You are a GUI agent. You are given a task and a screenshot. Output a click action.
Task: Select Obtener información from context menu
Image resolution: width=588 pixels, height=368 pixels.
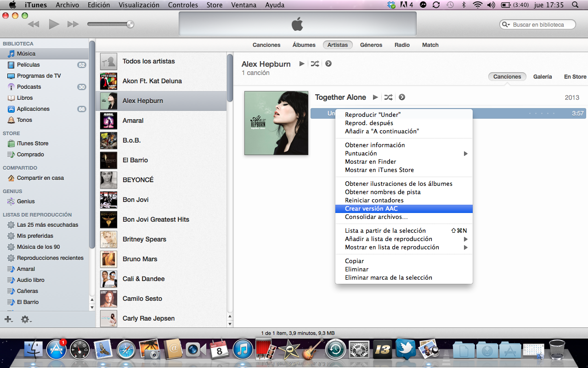404,145
